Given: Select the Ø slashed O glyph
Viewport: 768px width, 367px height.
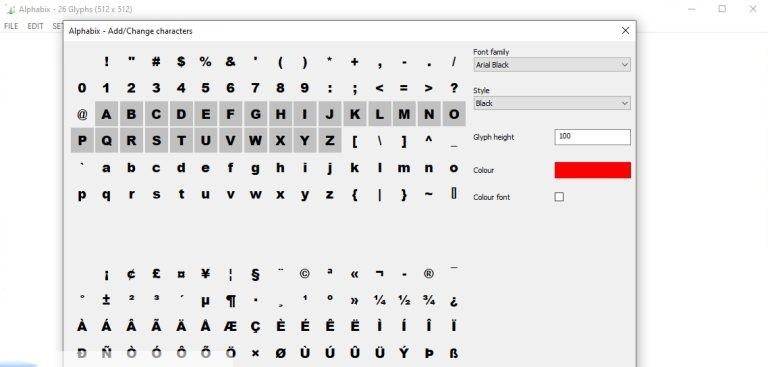Looking at the screenshot, I should tap(280, 353).
